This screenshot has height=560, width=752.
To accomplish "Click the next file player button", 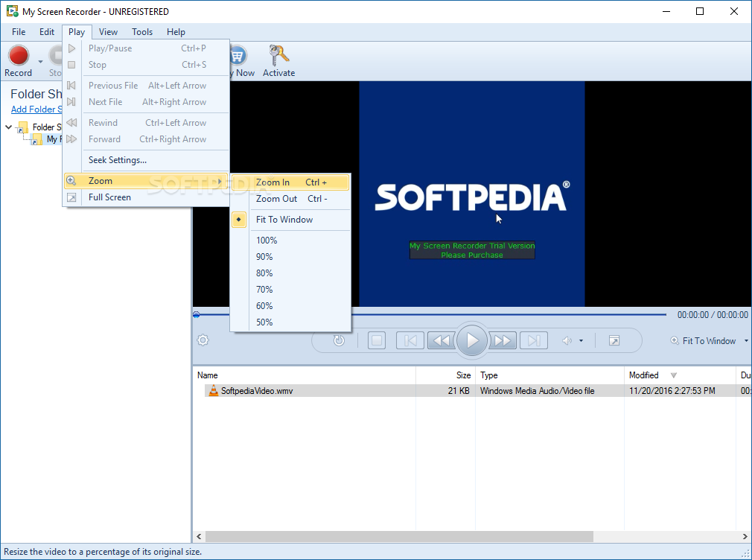I will [533, 341].
